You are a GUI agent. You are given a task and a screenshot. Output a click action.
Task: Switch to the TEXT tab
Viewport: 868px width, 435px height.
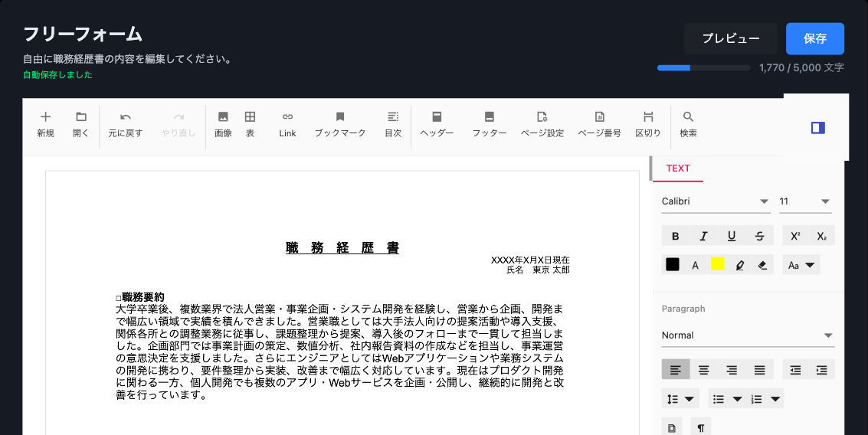tap(678, 168)
